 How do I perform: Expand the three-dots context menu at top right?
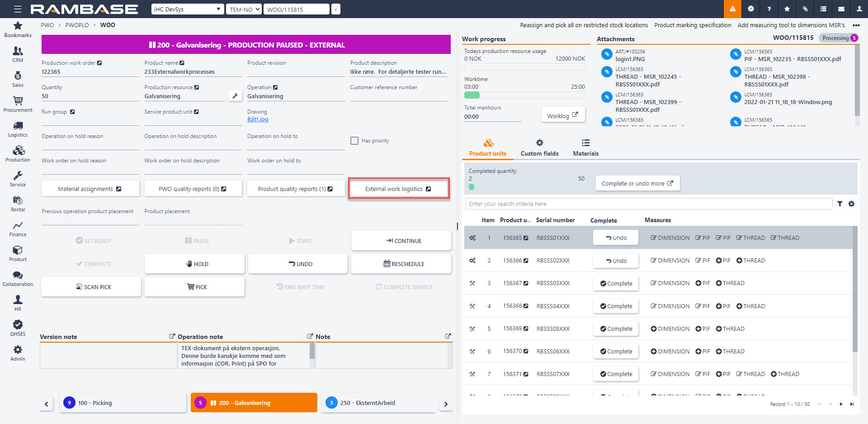coord(856,25)
